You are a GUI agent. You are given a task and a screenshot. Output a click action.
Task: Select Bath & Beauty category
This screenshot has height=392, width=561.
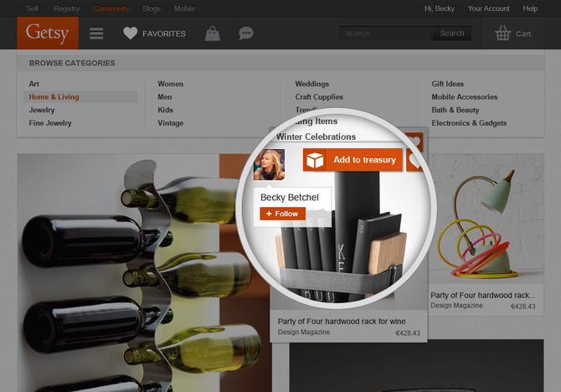pyautogui.click(x=455, y=110)
